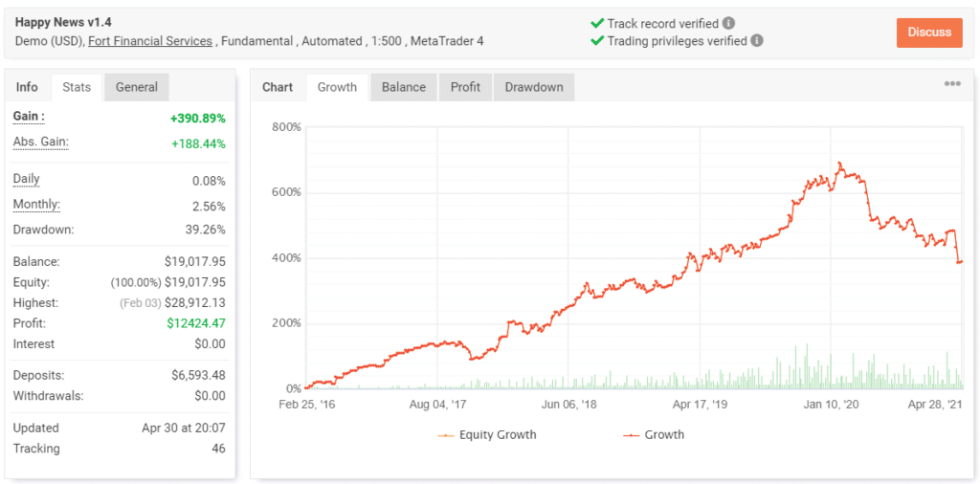
Task: Click info icon beside Trading privileges verified
Action: click(757, 41)
